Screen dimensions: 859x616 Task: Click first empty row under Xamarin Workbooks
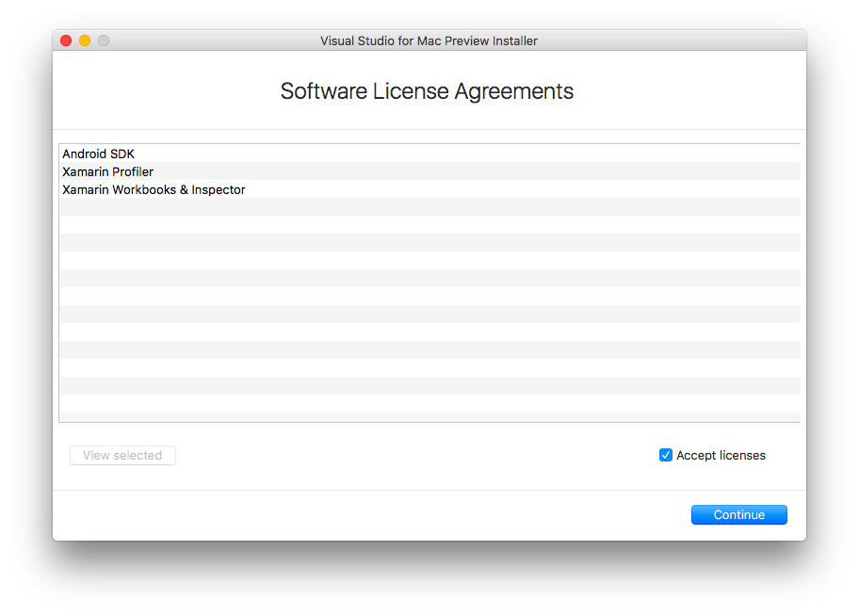click(x=429, y=207)
